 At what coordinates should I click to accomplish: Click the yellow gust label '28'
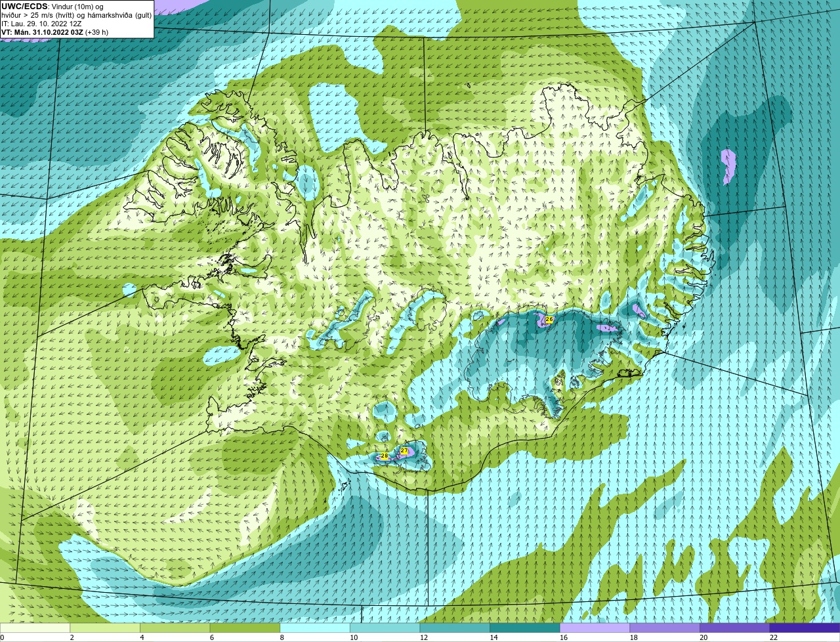pos(385,456)
